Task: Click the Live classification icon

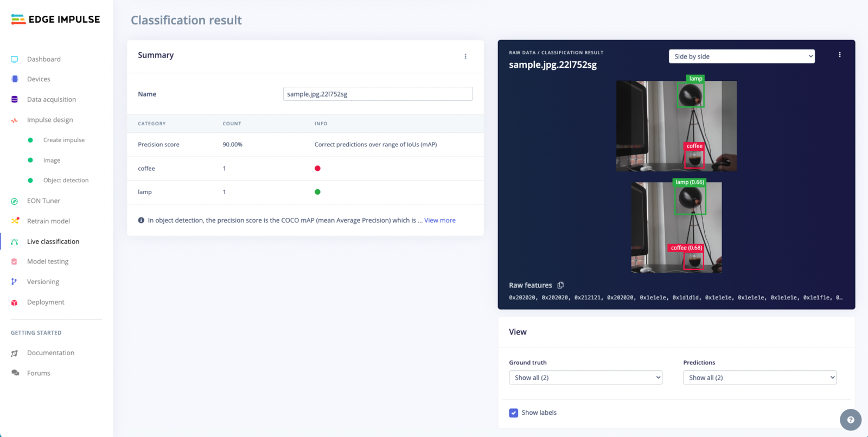Action: [x=15, y=242]
